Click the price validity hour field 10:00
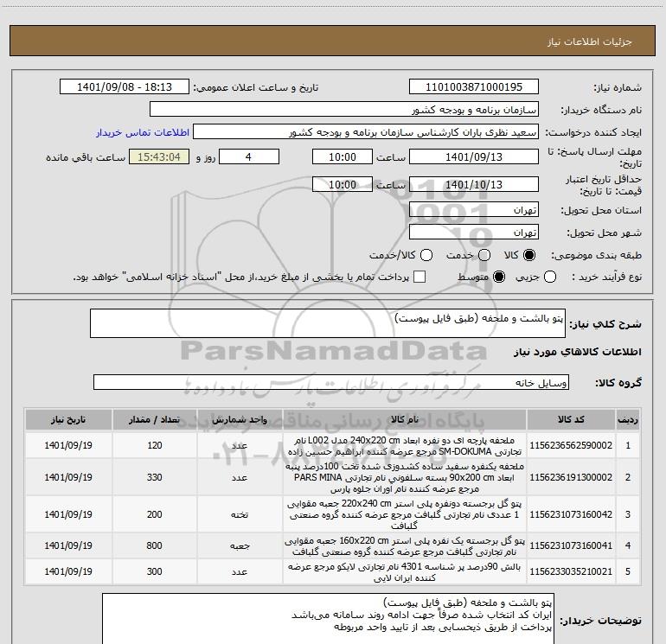 click(x=343, y=185)
